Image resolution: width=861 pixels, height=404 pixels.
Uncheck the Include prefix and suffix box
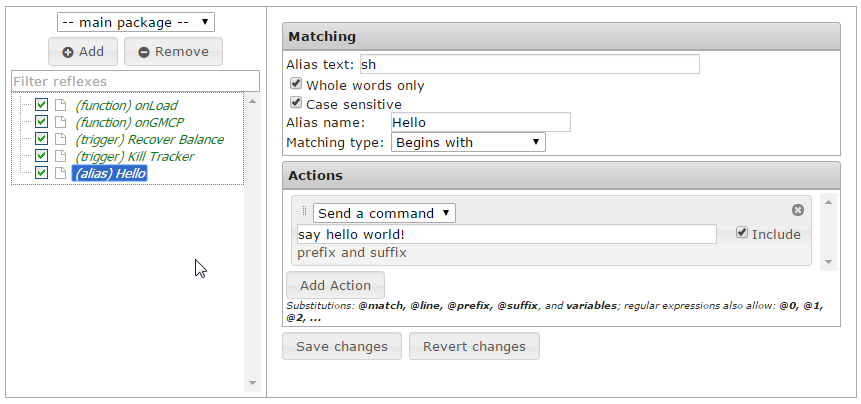(742, 233)
